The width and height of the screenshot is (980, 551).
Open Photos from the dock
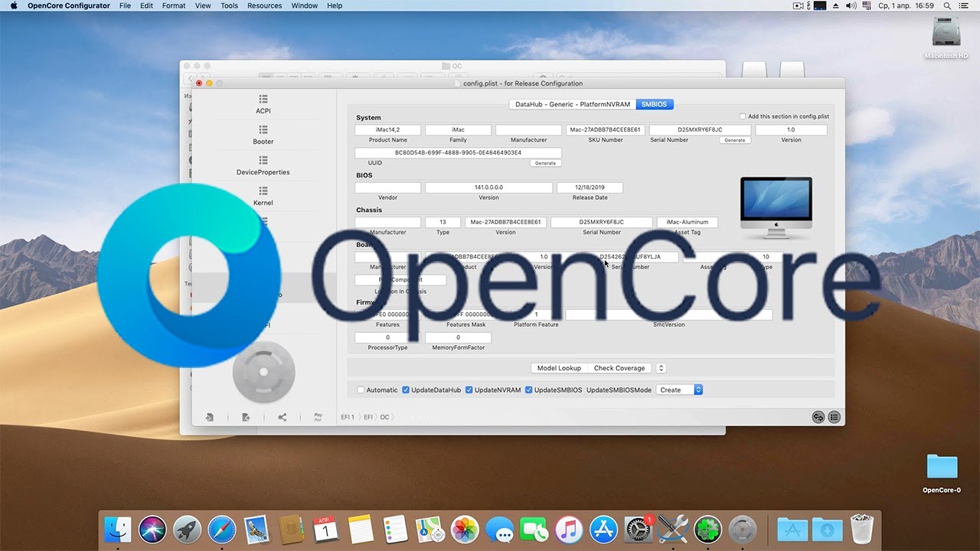(x=465, y=529)
